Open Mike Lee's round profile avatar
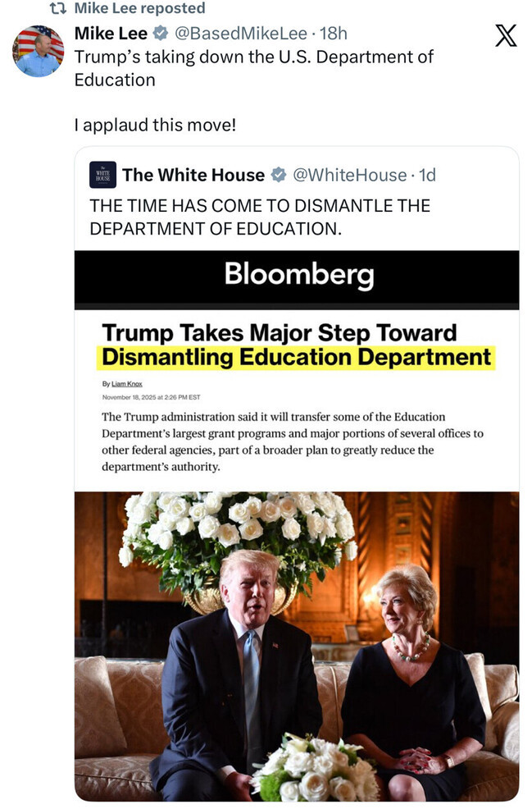 click(x=38, y=51)
